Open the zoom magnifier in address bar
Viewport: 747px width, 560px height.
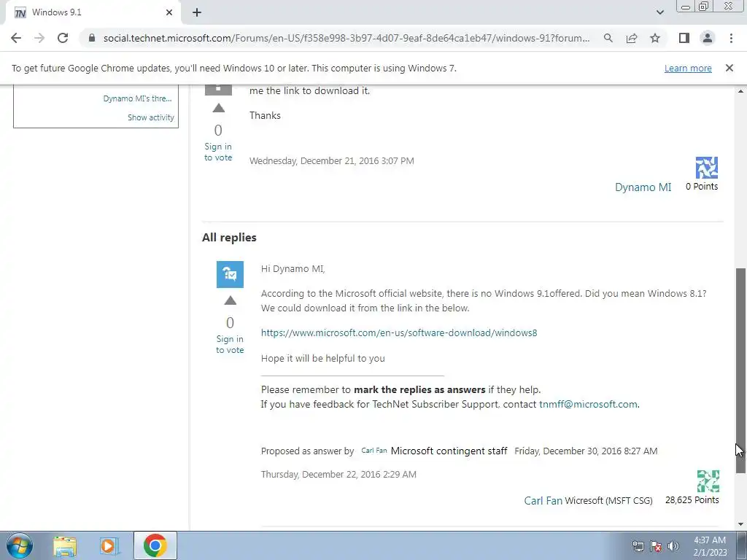click(x=608, y=38)
